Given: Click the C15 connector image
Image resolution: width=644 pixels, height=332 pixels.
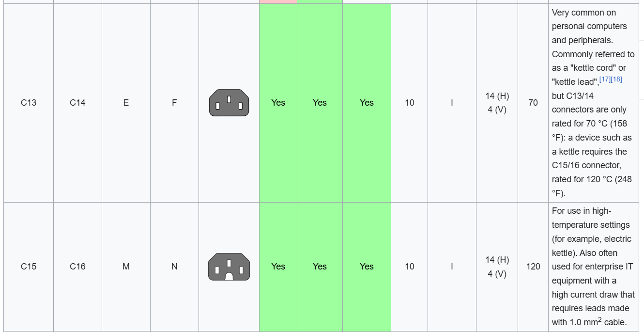Looking at the screenshot, I should point(229,267).
